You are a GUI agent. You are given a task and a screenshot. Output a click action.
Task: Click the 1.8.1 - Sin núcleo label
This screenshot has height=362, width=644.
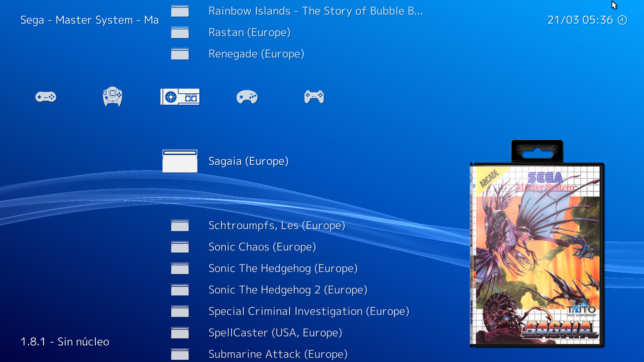point(65,341)
